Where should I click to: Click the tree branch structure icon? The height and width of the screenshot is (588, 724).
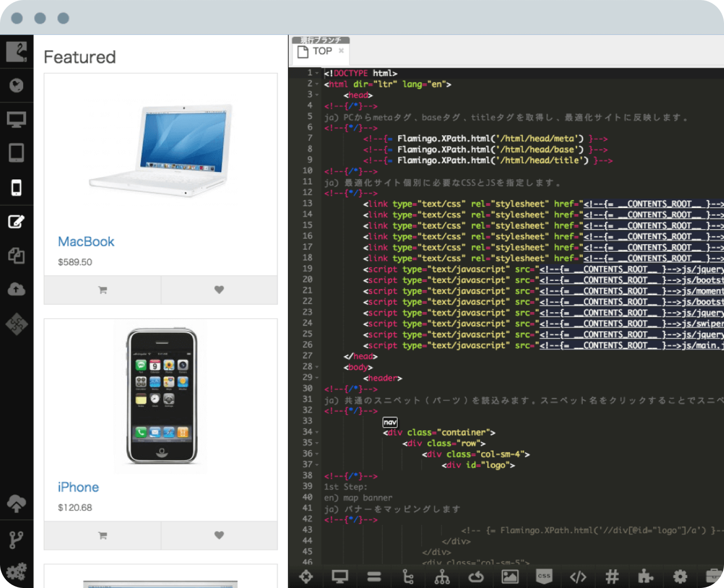(x=408, y=576)
